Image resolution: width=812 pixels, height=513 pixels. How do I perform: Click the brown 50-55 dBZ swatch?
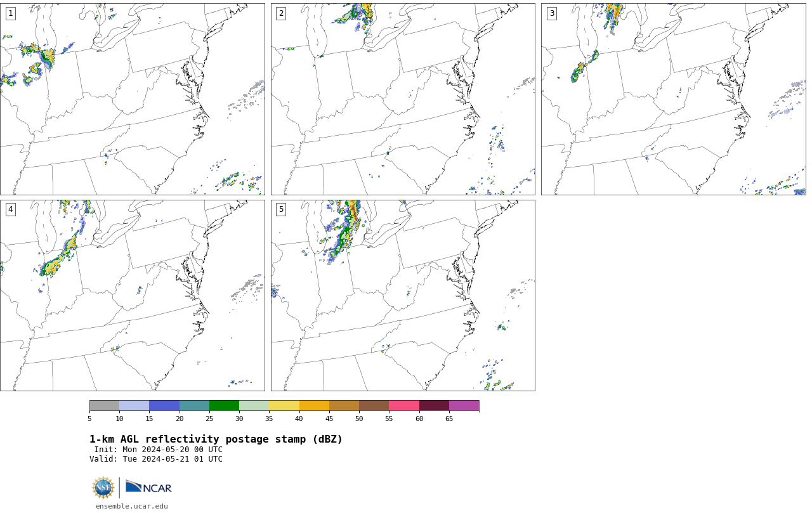tap(374, 406)
